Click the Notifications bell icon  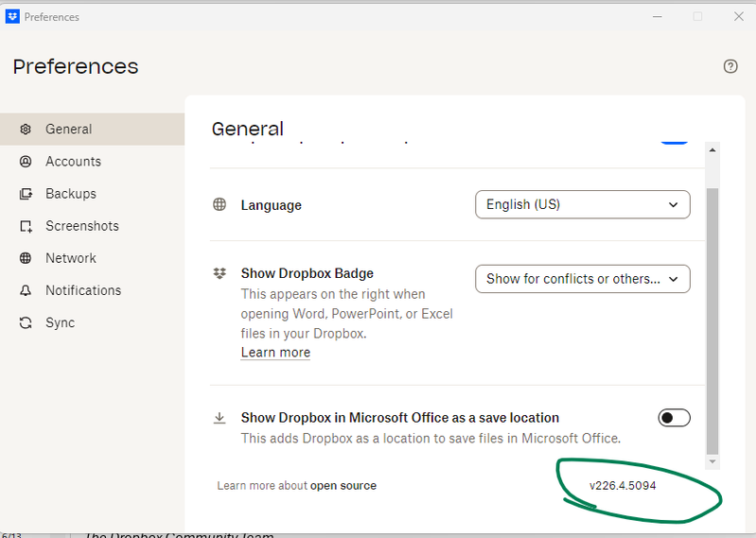(x=26, y=290)
